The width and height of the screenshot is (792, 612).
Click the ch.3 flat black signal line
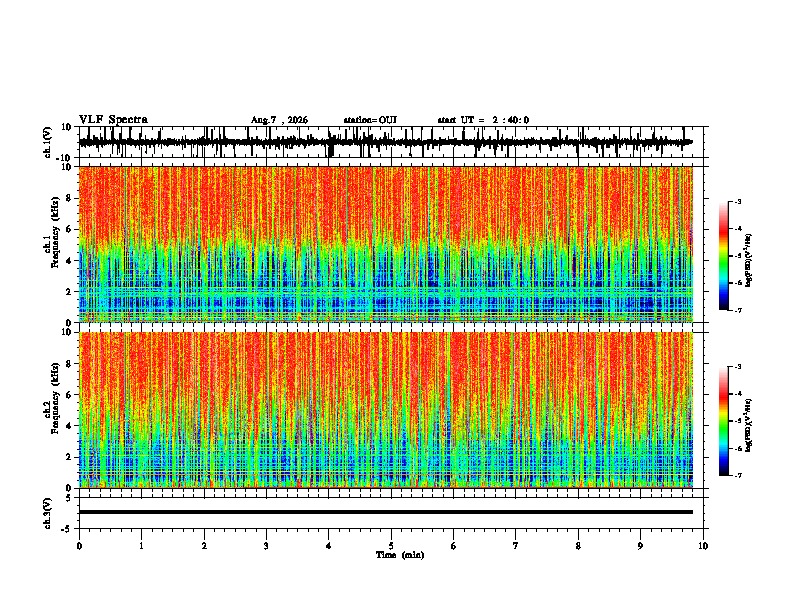[386, 512]
